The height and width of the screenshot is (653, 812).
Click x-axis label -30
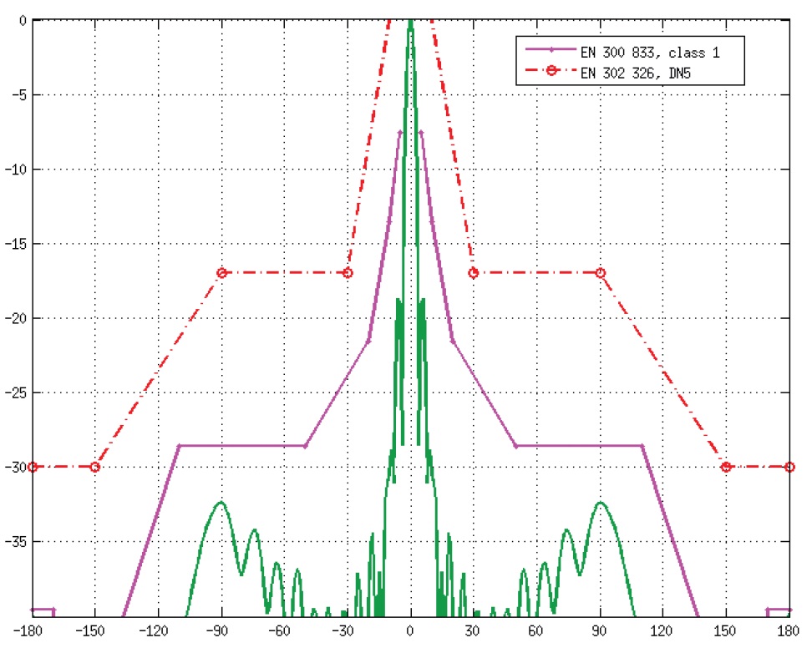tap(343, 631)
